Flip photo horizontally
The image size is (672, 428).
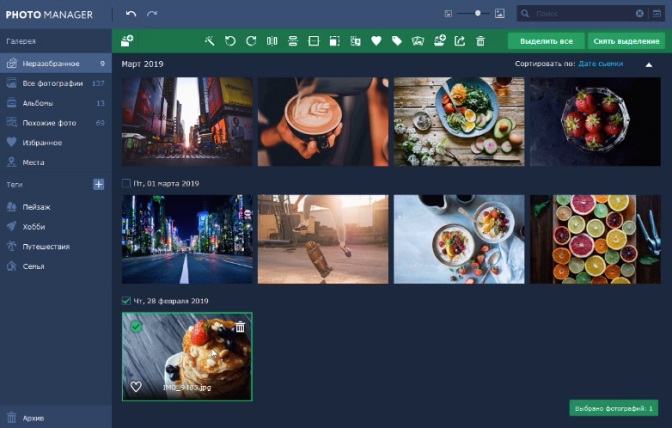click(272, 41)
